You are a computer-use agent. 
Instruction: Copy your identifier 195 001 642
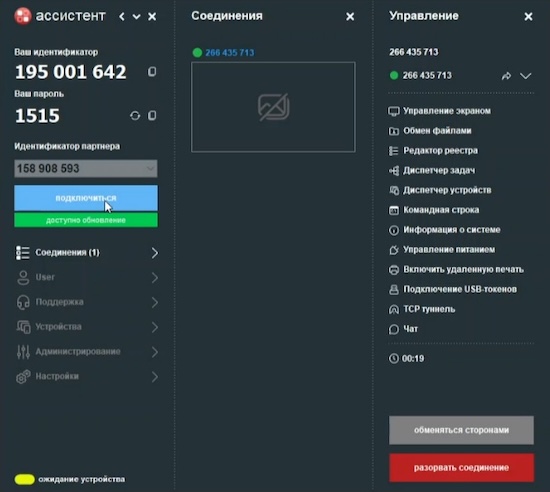(x=152, y=72)
